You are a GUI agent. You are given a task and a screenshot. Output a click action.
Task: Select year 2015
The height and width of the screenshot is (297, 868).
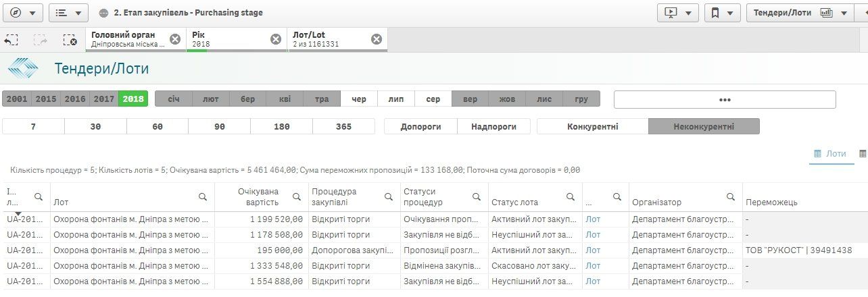tap(46, 99)
